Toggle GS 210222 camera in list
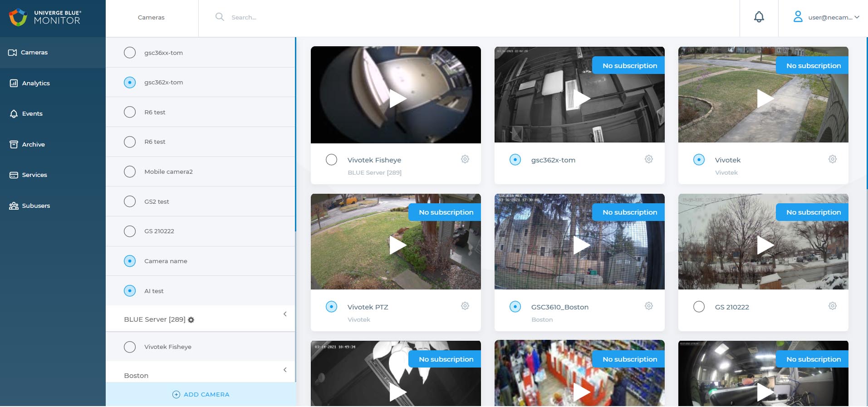This screenshot has height=407, width=868. (x=130, y=231)
